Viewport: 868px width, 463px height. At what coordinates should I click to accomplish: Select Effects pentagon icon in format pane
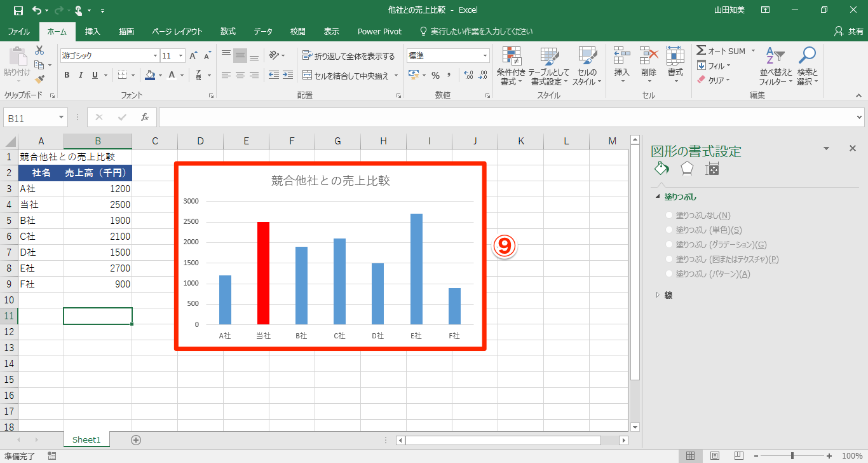[x=687, y=169]
